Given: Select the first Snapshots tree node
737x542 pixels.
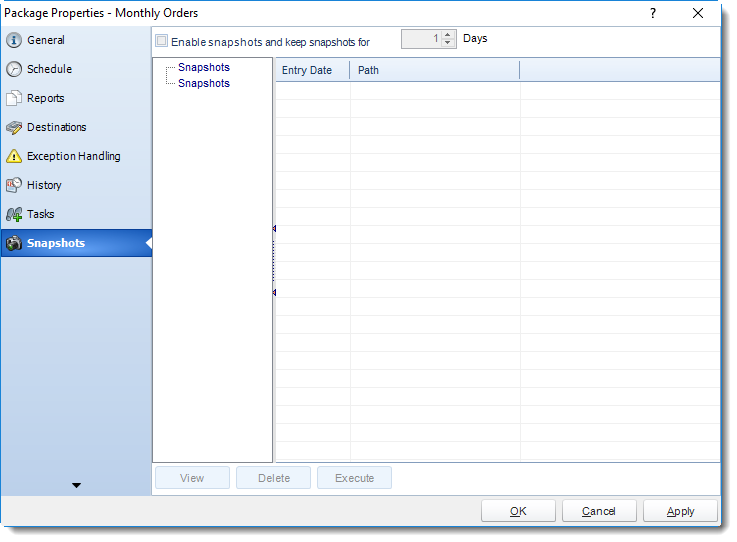Looking at the screenshot, I should [204, 67].
